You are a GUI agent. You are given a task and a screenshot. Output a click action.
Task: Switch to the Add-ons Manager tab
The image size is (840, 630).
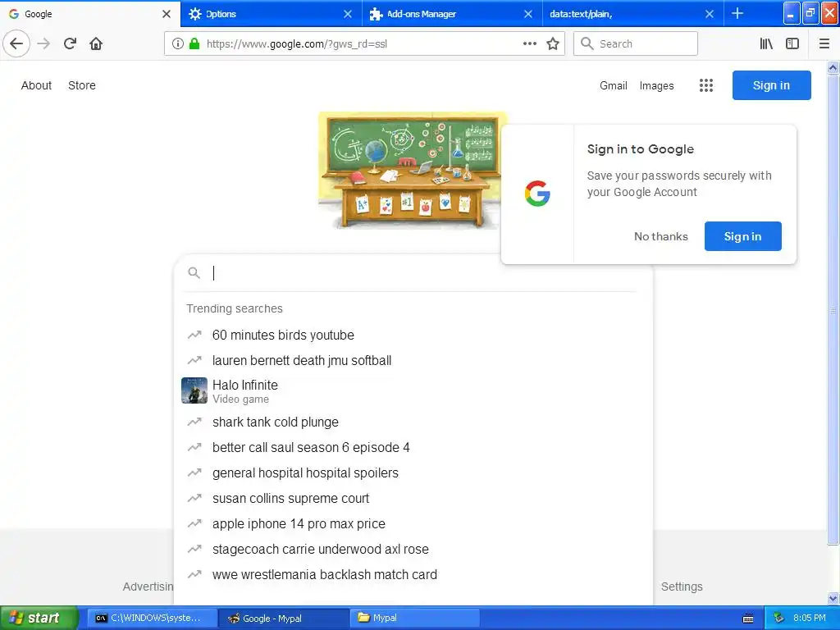coord(452,14)
